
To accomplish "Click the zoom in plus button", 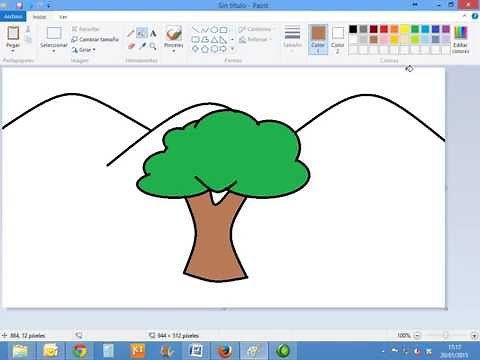I will [474, 335].
